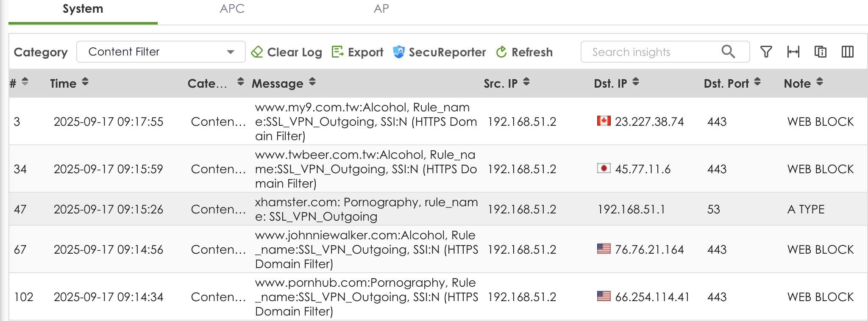Switch to the AP tab
Image resolution: width=868 pixels, height=321 pixels.
pos(381,9)
